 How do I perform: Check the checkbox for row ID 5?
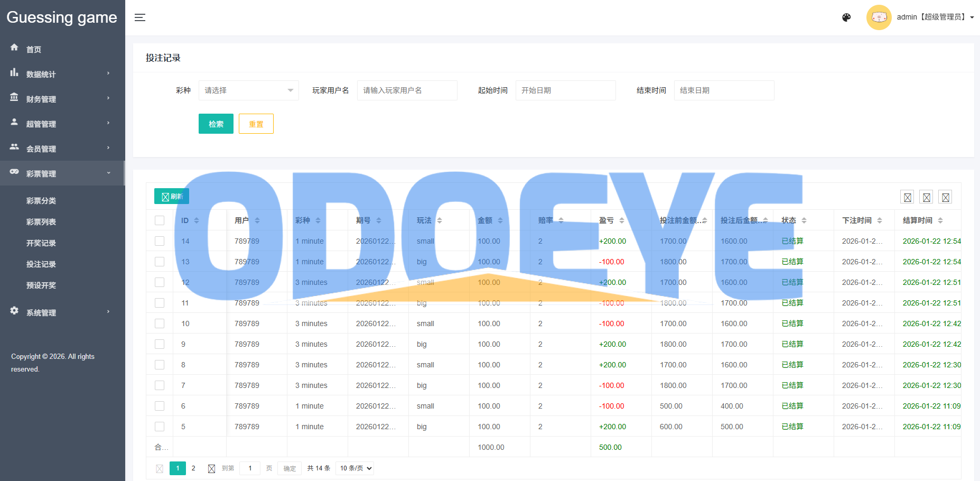tap(159, 427)
